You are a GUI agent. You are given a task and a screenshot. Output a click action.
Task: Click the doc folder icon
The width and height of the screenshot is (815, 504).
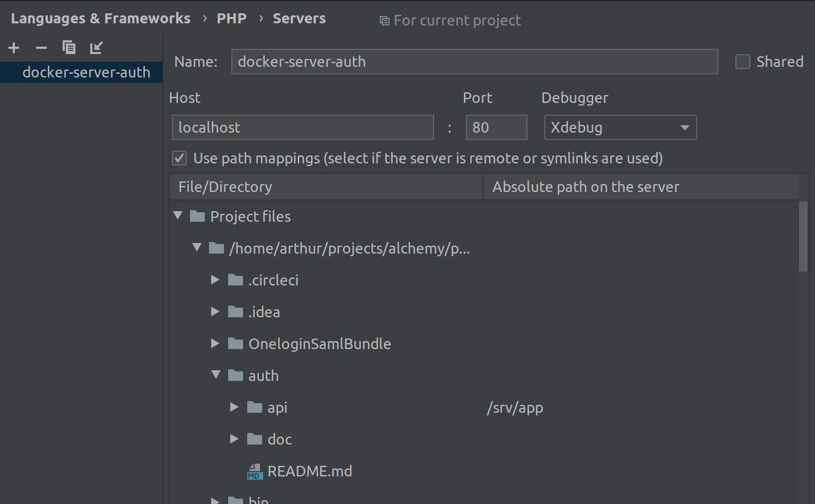(x=255, y=439)
